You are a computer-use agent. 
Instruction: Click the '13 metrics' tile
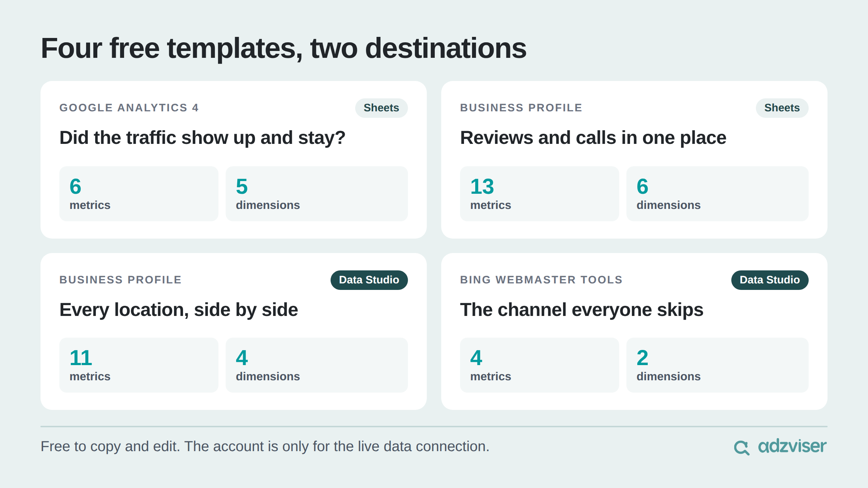tap(540, 194)
